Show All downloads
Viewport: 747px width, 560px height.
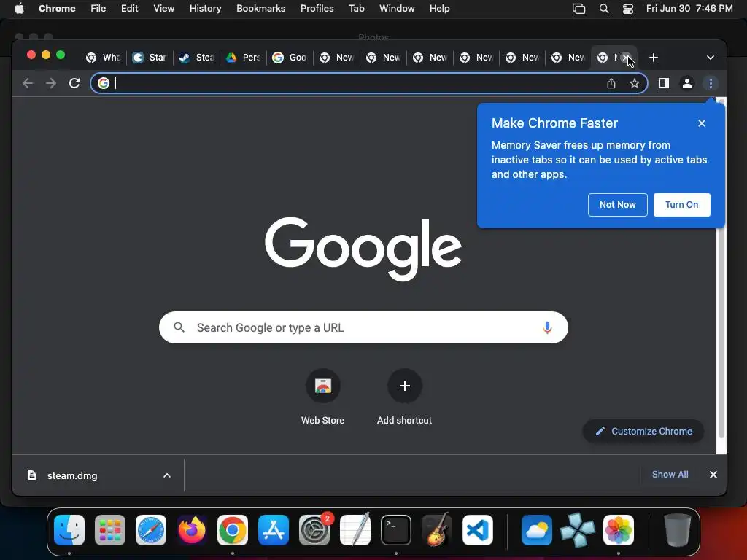point(670,475)
